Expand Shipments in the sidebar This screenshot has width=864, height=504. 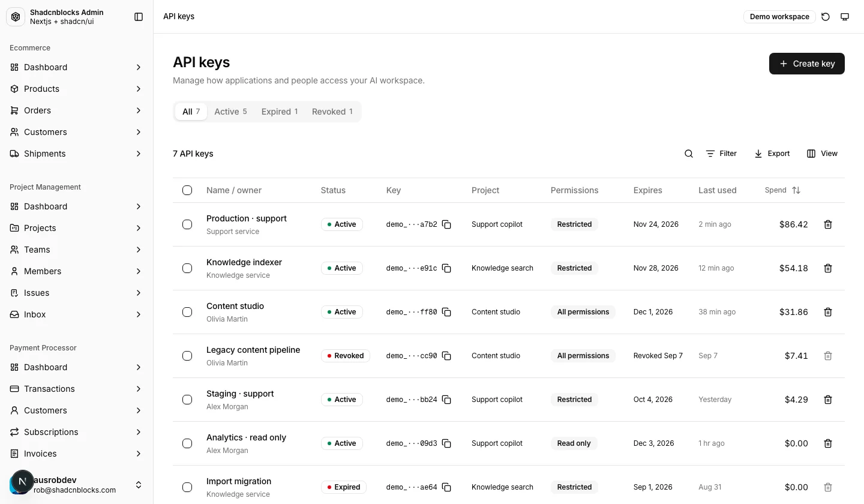point(77,154)
